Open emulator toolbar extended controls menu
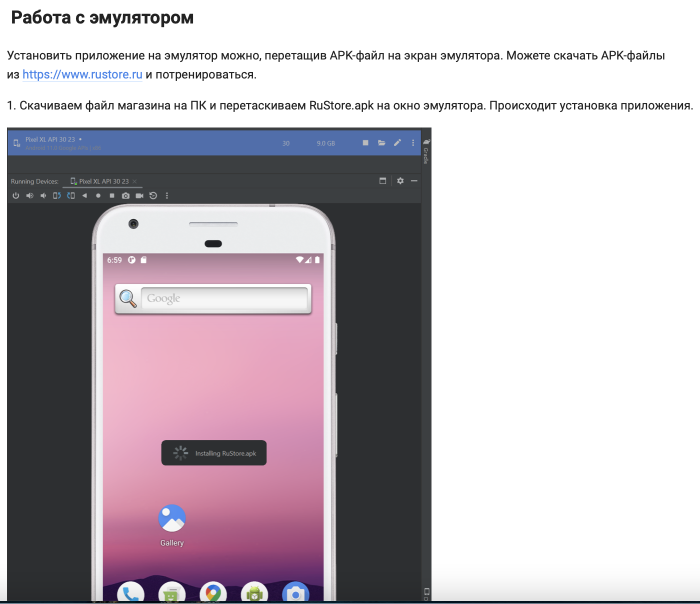This screenshot has height=604, width=700. tap(167, 195)
